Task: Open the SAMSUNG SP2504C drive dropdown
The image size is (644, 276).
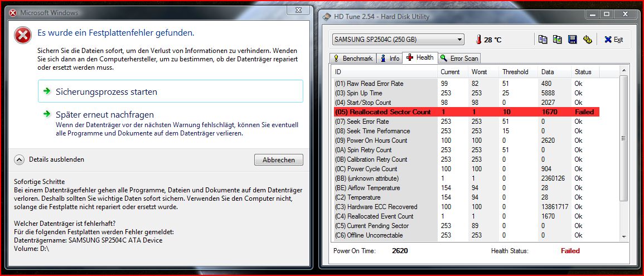Action: tap(398, 40)
